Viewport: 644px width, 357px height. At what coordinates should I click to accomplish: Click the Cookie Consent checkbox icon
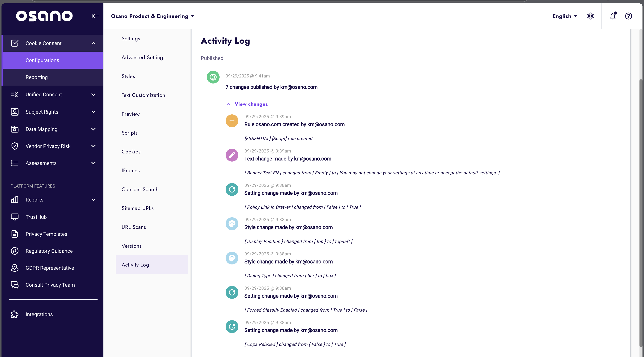pyautogui.click(x=15, y=43)
